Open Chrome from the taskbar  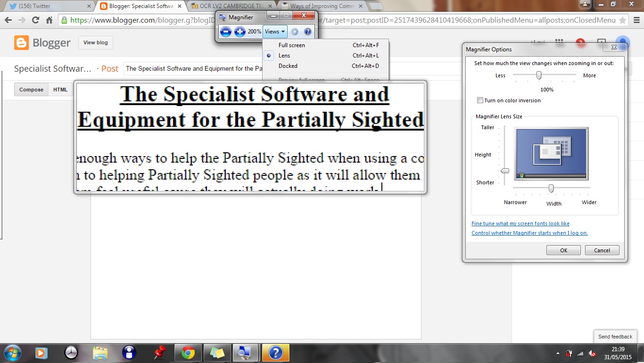188,352
